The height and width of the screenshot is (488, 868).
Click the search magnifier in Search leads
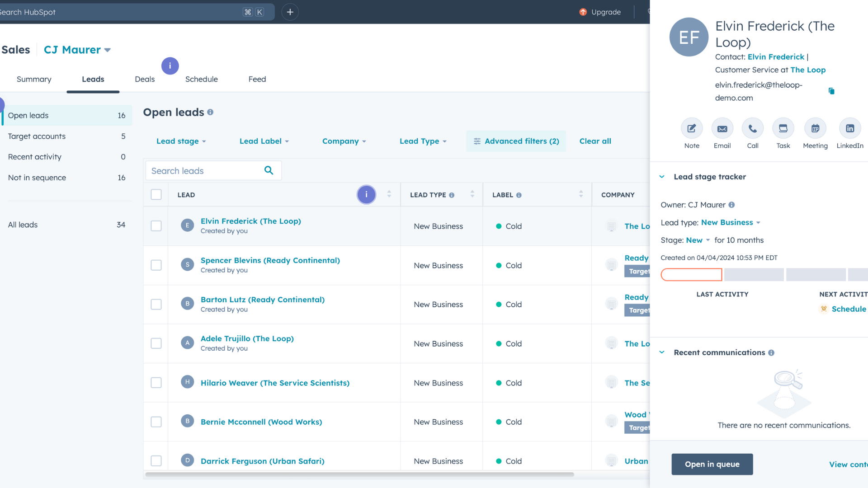click(269, 170)
